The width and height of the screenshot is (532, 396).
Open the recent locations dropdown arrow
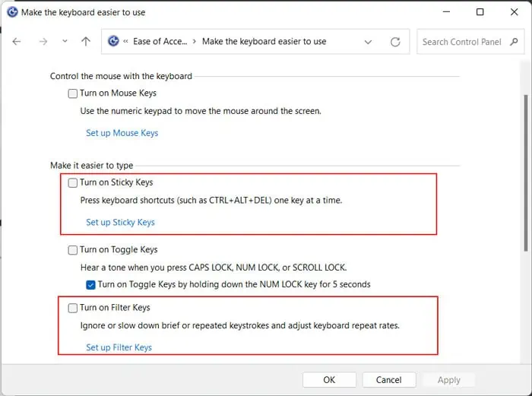point(65,41)
